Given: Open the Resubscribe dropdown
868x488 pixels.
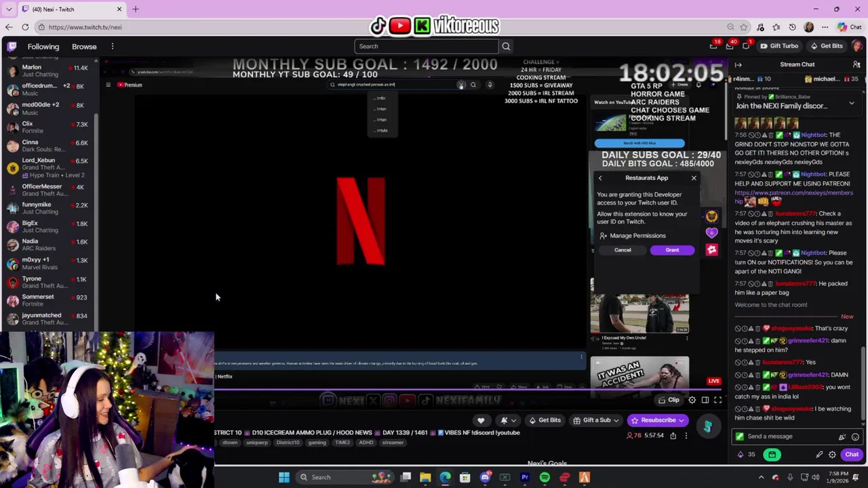Looking at the screenshot, I should point(658,420).
